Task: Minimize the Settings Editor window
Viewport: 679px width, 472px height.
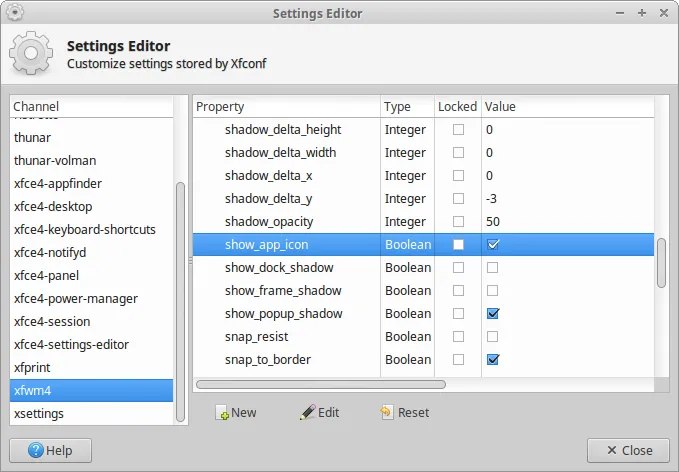Action: coord(620,13)
